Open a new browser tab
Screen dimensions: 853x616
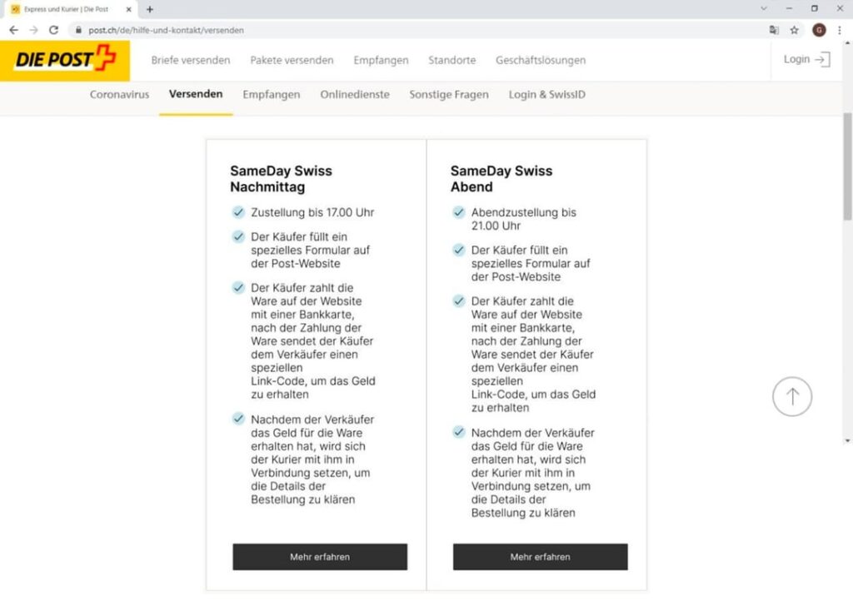coord(150,9)
